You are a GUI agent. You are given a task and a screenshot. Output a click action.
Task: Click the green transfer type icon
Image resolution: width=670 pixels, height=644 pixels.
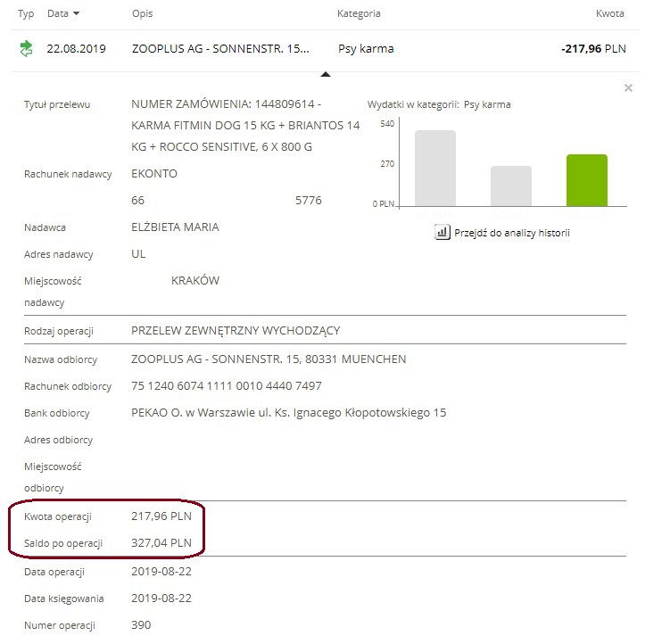27,49
